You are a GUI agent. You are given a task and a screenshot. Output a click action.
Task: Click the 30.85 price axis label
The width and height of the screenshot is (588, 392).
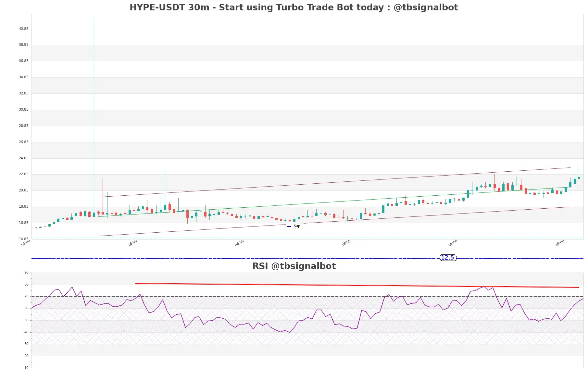click(23, 110)
